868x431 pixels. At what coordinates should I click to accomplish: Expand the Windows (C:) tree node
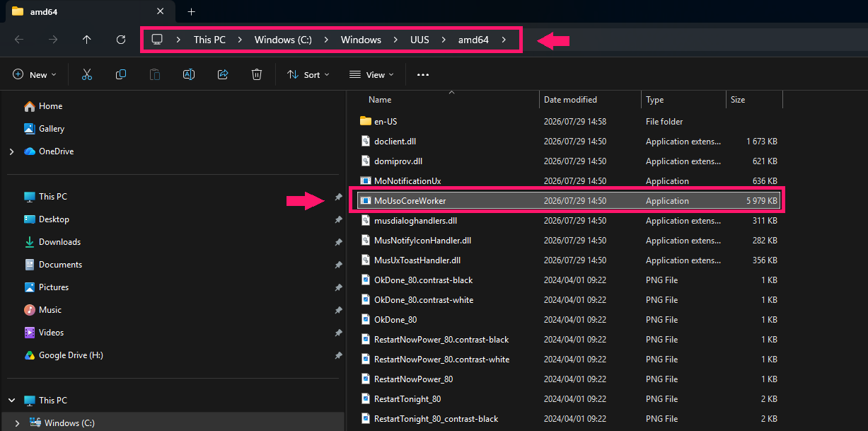click(x=17, y=423)
